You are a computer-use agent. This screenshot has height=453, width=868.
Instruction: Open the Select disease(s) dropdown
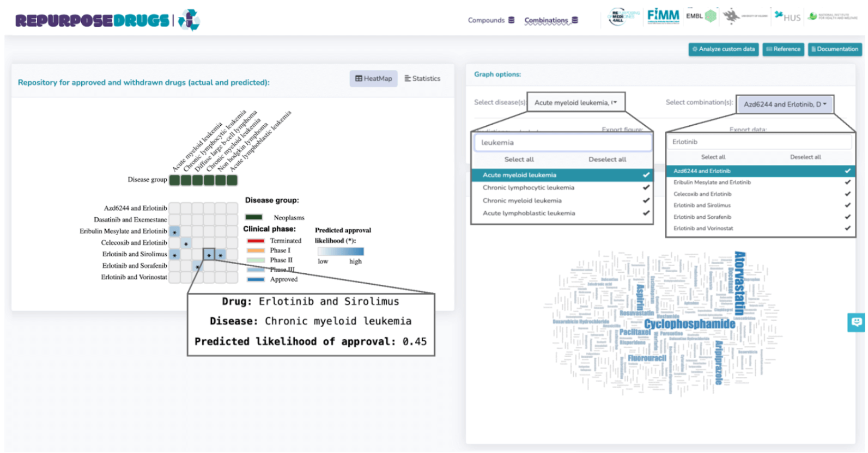(575, 102)
